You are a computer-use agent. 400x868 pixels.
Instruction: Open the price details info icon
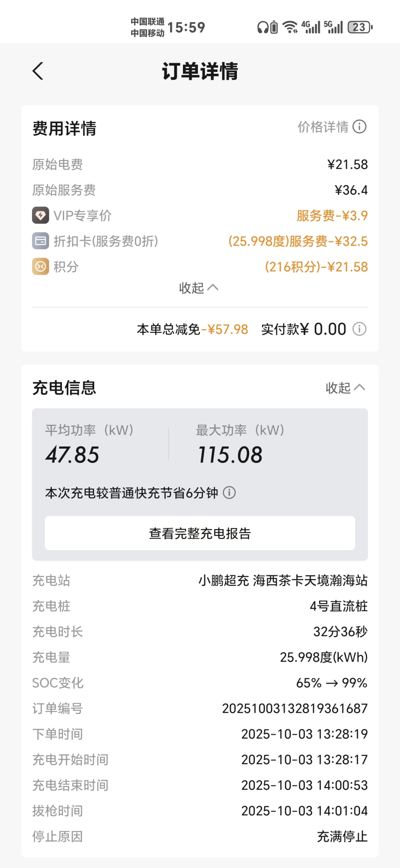[359, 127]
